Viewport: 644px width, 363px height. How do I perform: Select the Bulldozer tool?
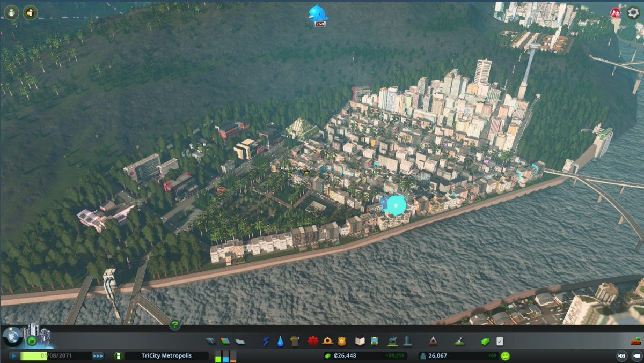pyautogui.click(x=636, y=340)
